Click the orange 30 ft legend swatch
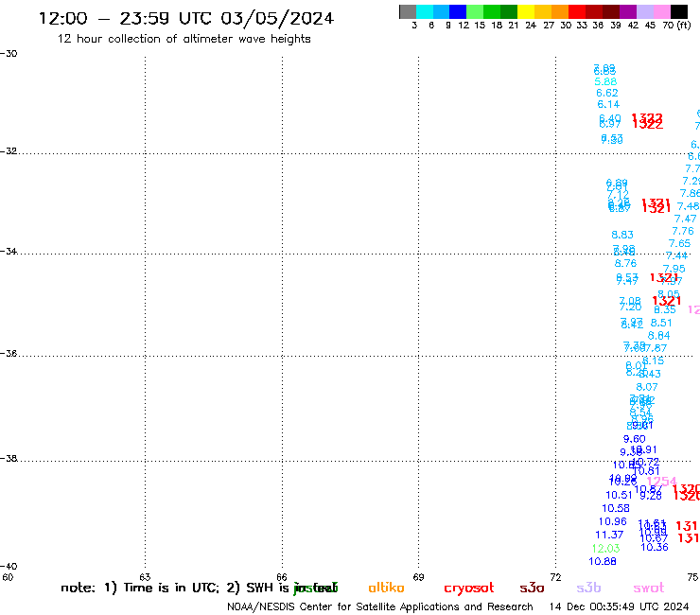 point(560,11)
